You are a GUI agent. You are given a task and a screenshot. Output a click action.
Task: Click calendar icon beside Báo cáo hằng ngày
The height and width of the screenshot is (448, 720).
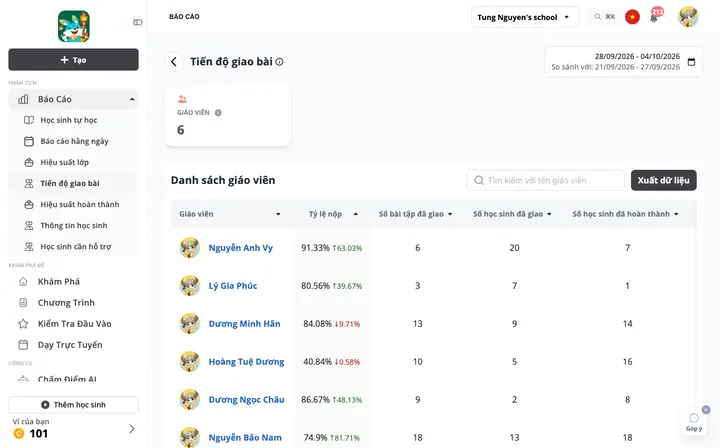[29, 141]
